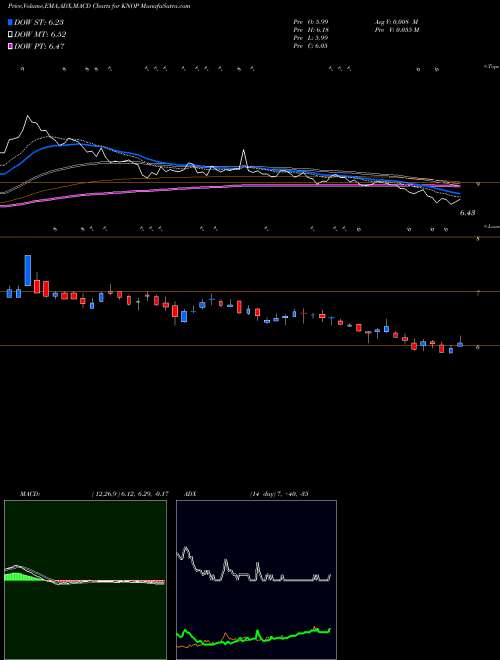Viewport: 500px width, 660px height.
Task: Click the ADX panel heading label
Action: [x=192, y=494]
